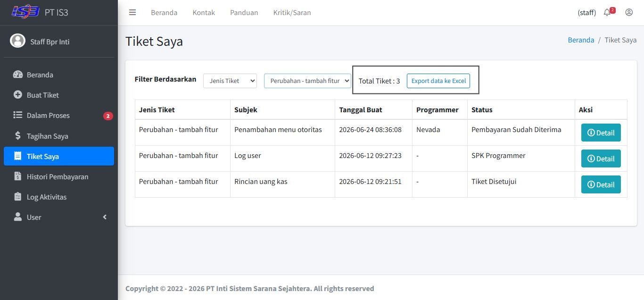644x300 pixels.
Task: Click Export data ke Excel button
Action: (438, 81)
